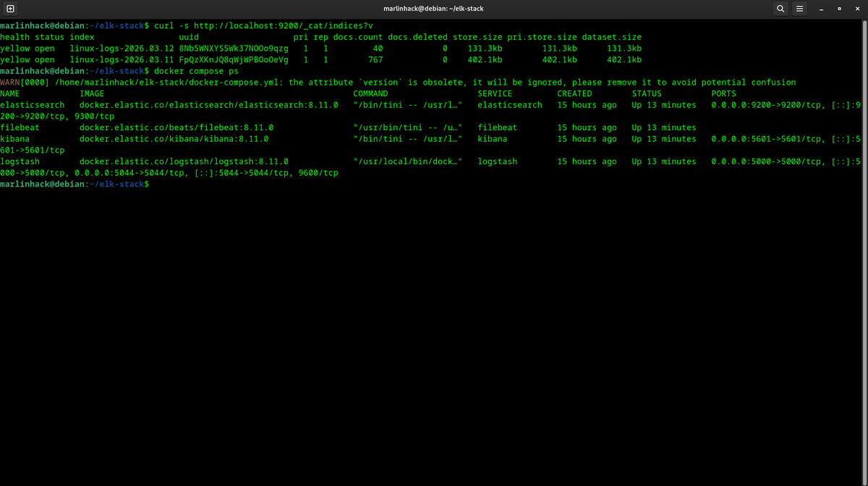Click dataset.size value 131.3kb
Screen dimensions: 868x486
point(624,48)
